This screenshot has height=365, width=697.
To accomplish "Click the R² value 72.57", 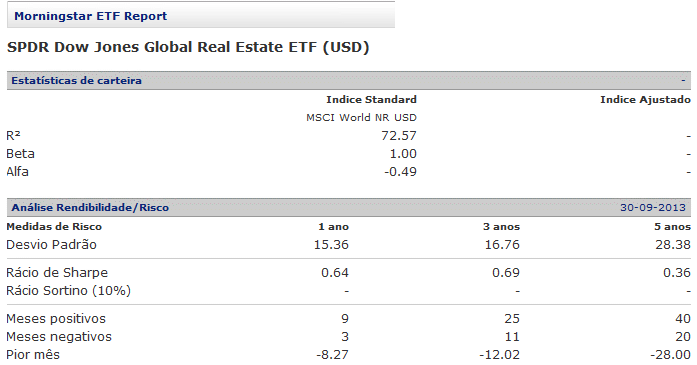I will tap(399, 136).
